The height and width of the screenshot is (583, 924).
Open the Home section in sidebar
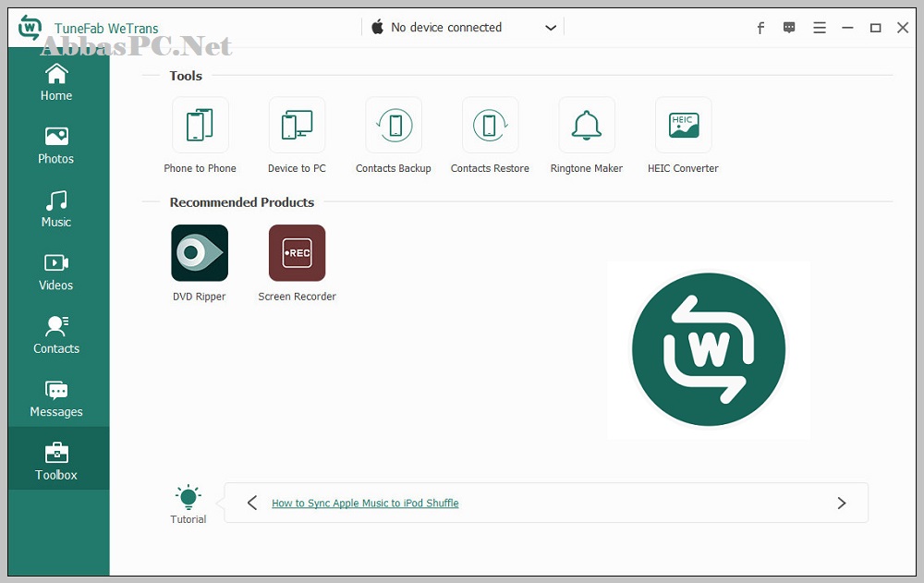coord(56,82)
